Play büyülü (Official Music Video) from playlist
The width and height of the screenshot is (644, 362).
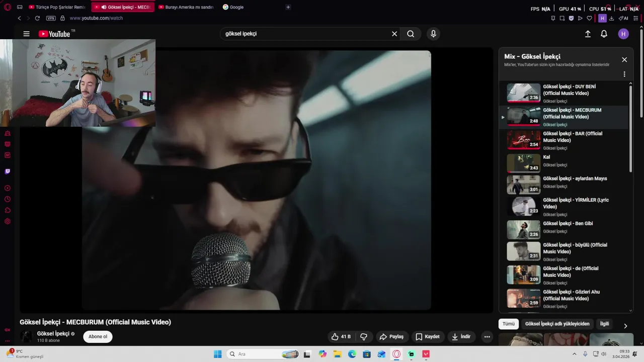coord(563,251)
